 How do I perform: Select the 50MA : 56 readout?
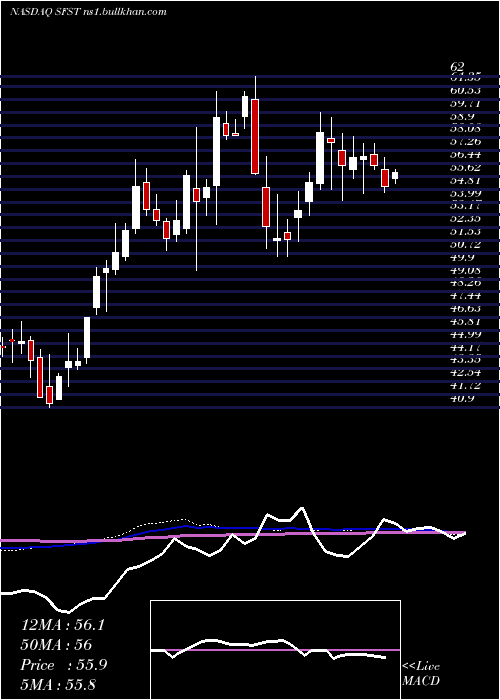pyautogui.click(x=56, y=645)
